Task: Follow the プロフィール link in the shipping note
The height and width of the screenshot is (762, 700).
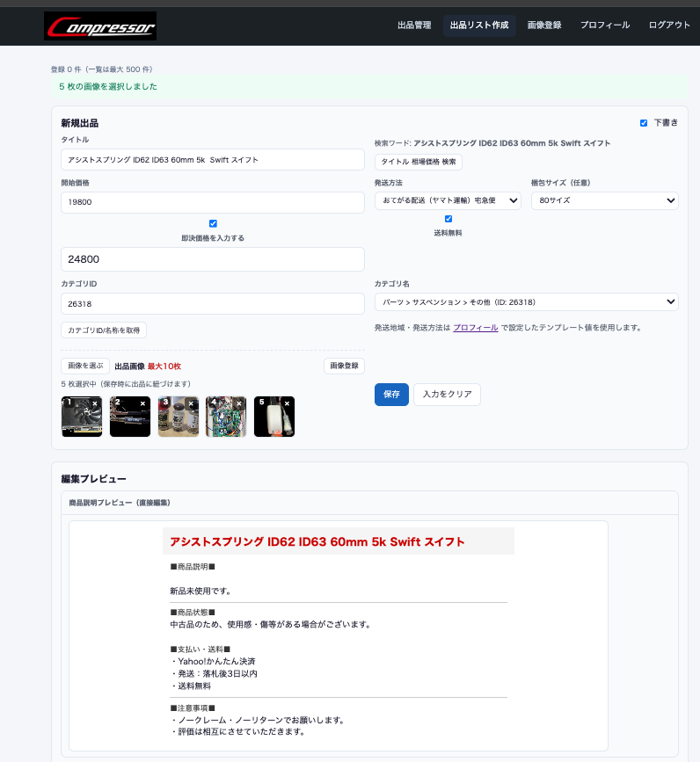Action: click(x=476, y=328)
